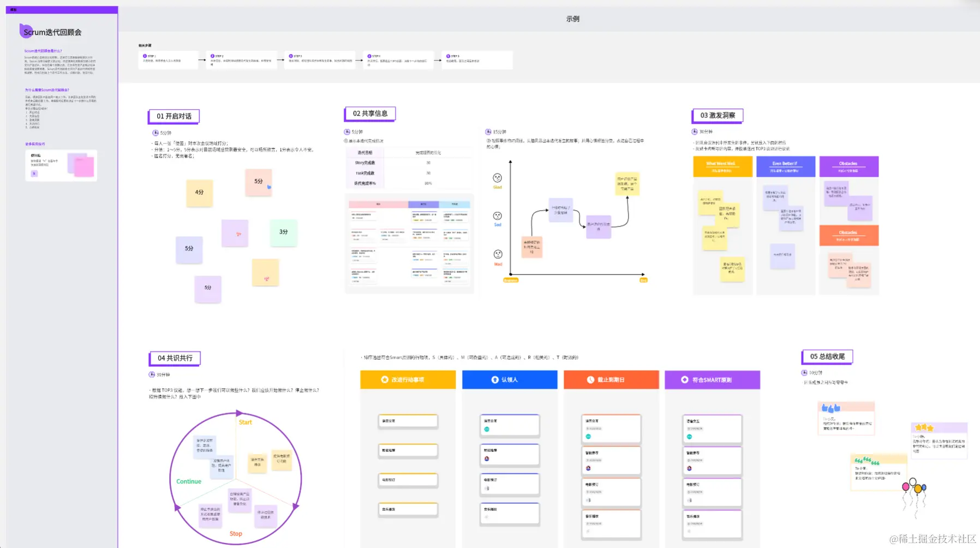Select the Even Better If column header
Screen dimensions: 980x548
click(x=785, y=166)
